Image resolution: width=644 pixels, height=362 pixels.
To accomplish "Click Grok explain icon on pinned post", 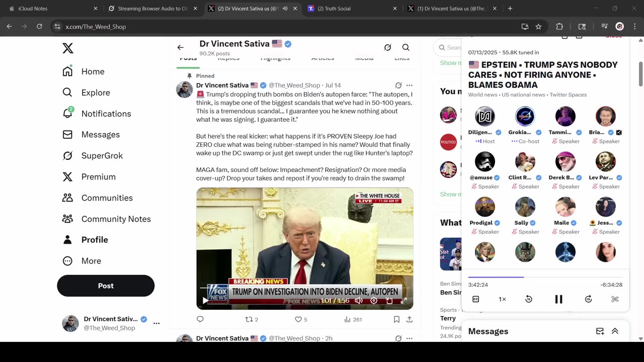I will [x=398, y=85].
